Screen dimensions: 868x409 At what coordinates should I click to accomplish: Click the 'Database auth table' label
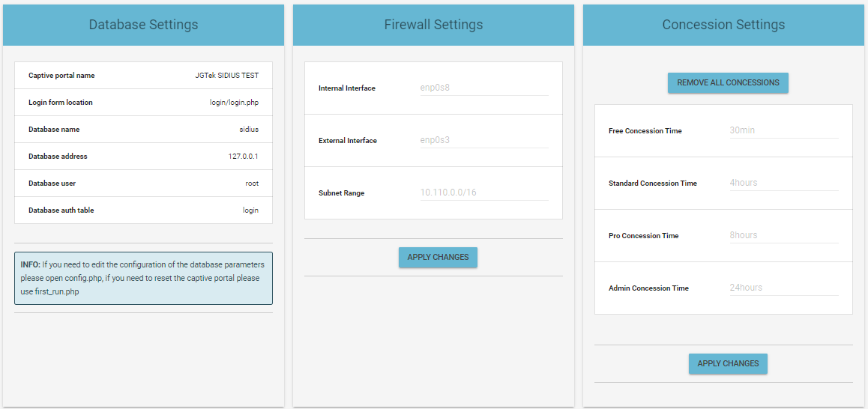point(61,210)
